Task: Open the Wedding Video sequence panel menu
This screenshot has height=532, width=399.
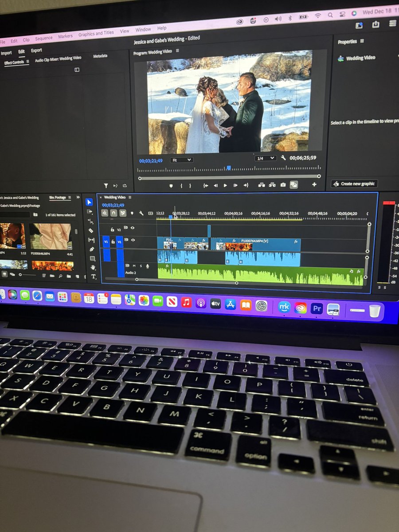Action: [x=129, y=197]
